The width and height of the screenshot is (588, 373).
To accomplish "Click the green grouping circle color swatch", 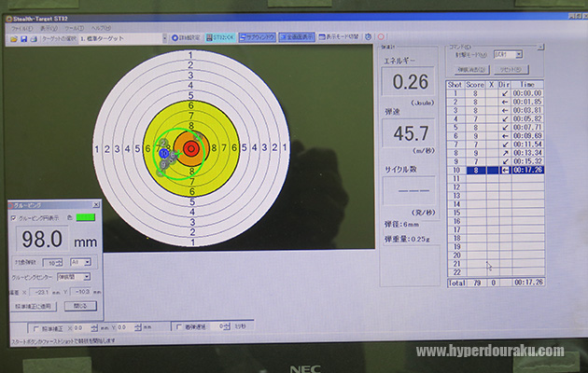I will pyautogui.click(x=85, y=218).
